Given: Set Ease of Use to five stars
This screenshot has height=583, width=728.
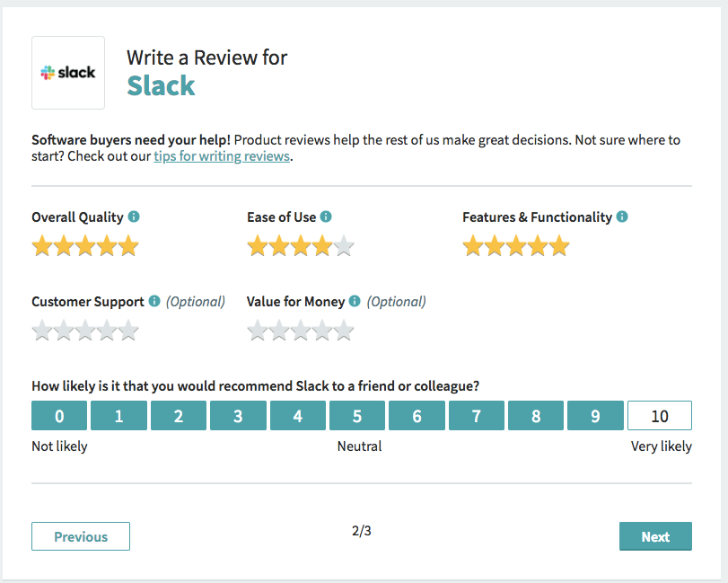Looking at the screenshot, I should coord(344,246).
